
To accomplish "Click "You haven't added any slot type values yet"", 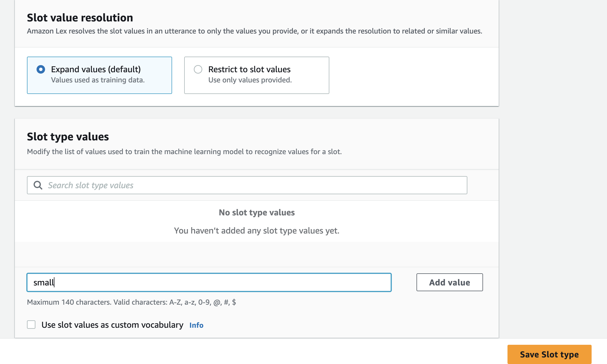I will pyautogui.click(x=256, y=230).
